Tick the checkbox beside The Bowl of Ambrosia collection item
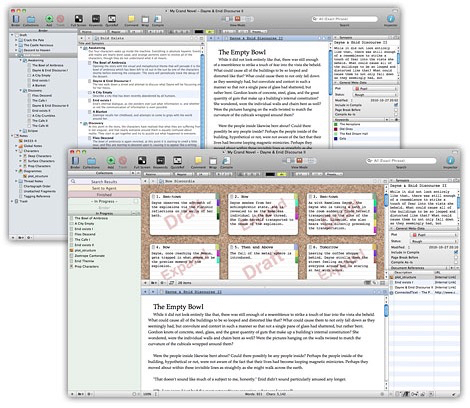 tap(71, 218)
